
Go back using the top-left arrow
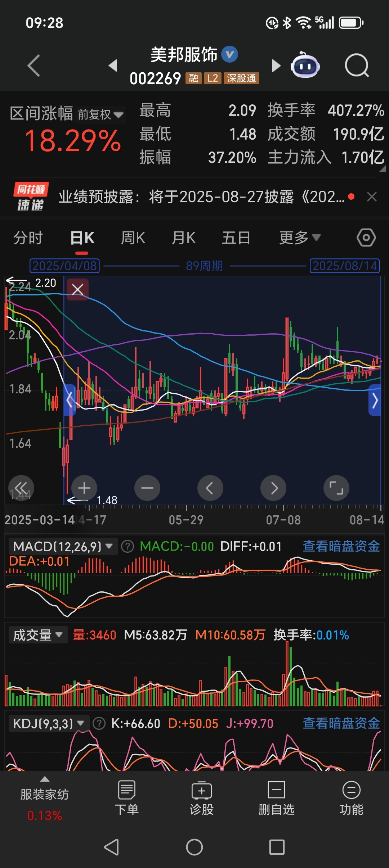click(34, 65)
